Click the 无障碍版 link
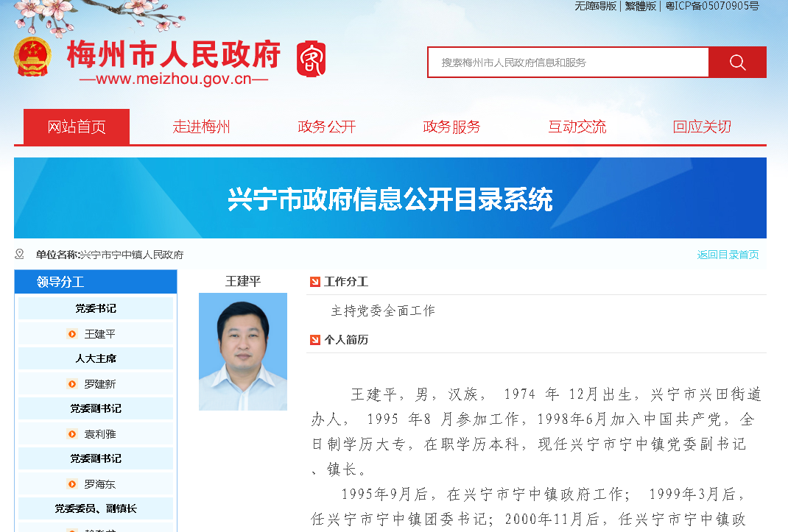 [596, 6]
